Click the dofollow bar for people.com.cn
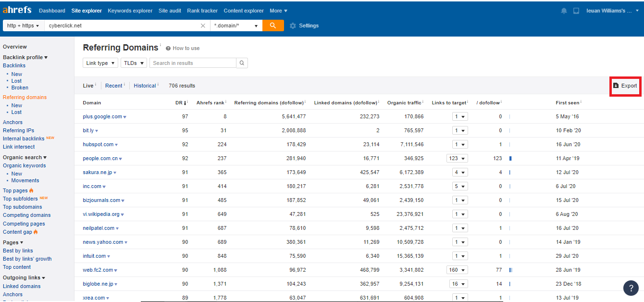Image resolution: width=644 pixels, height=302 pixels. pyautogui.click(x=510, y=158)
